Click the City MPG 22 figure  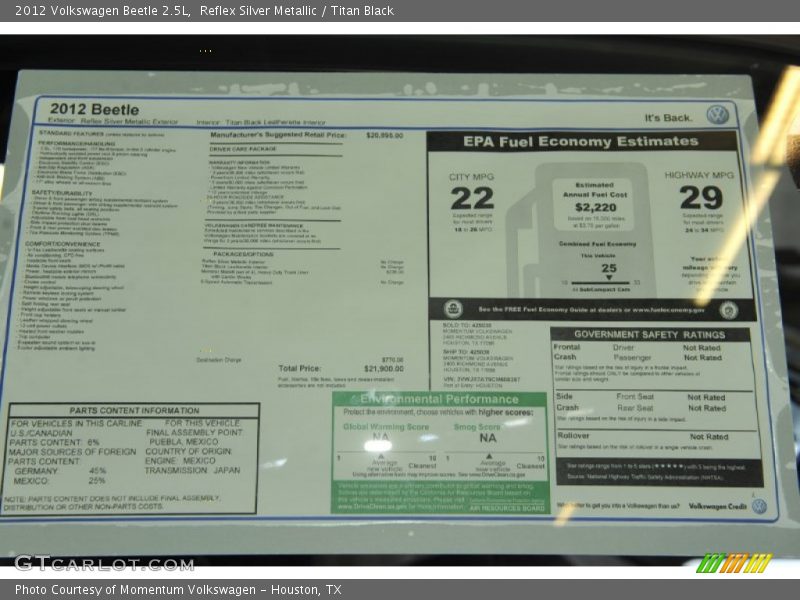(471, 198)
